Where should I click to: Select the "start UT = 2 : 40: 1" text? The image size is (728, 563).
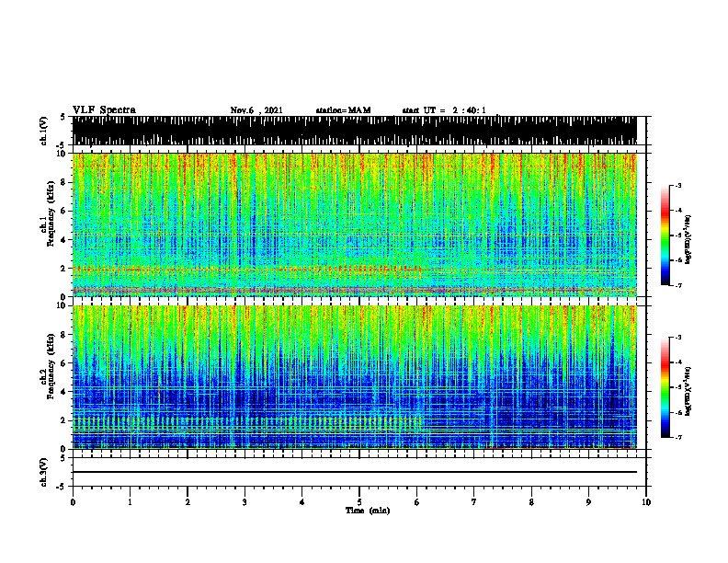(x=444, y=110)
